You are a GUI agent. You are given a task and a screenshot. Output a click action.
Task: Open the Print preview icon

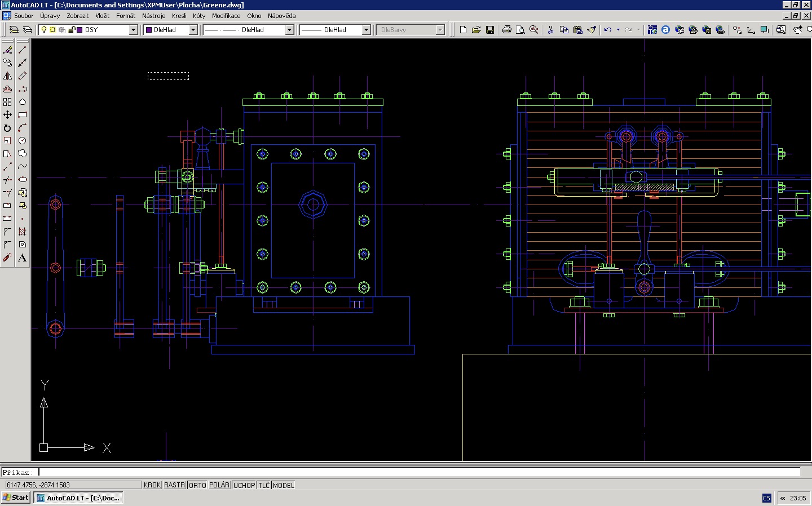coord(520,30)
